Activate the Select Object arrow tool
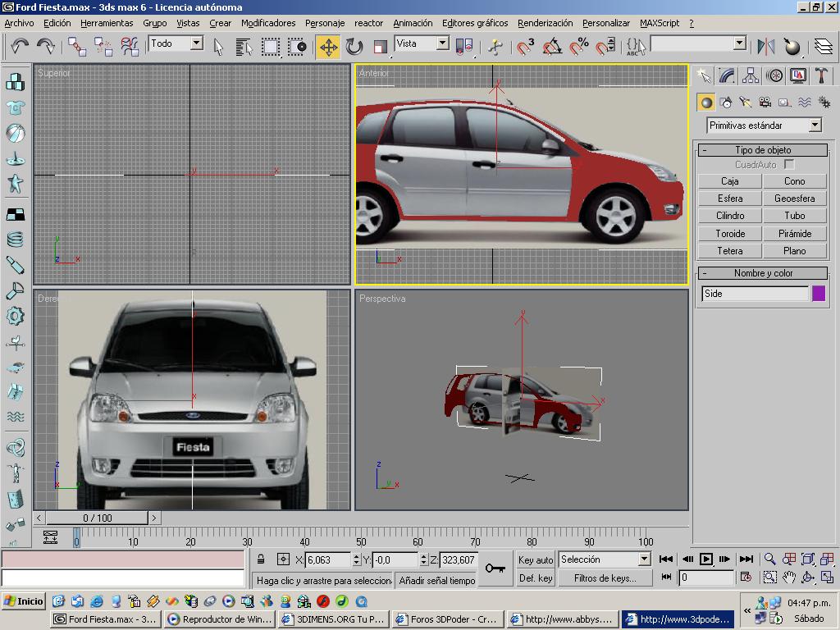 tap(218, 47)
